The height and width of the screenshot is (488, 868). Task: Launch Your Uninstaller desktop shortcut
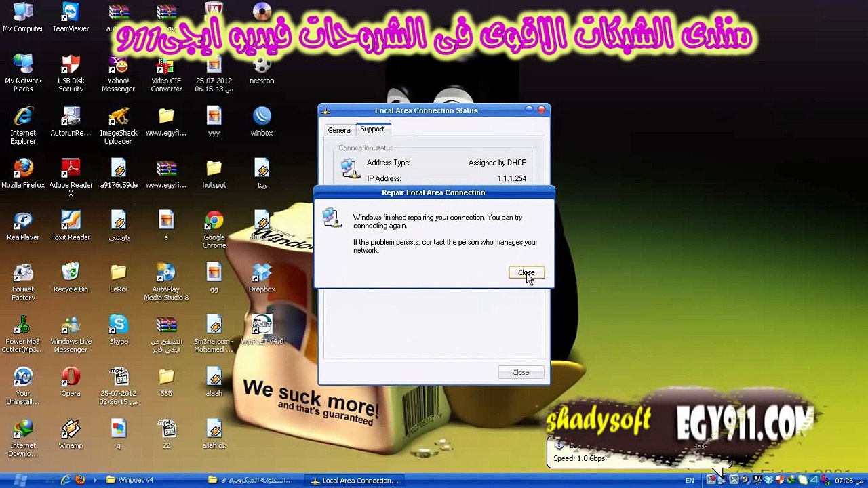point(22,387)
